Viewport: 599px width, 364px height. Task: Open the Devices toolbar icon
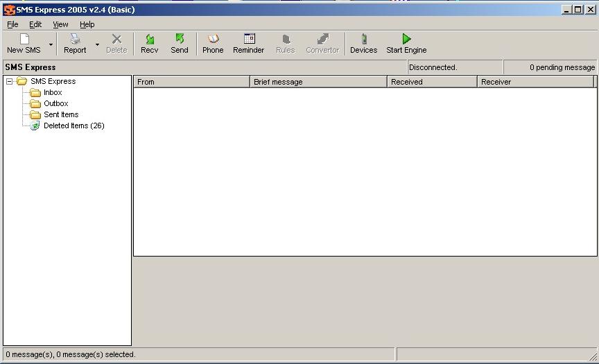(x=364, y=39)
